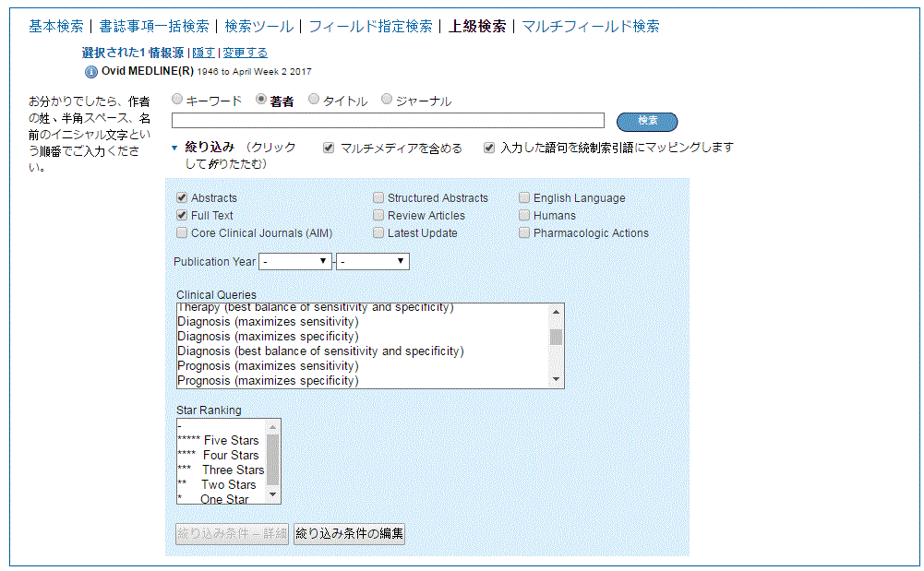Click 選択された1情報源 link
The height and width of the screenshot is (571, 924).
(133, 53)
